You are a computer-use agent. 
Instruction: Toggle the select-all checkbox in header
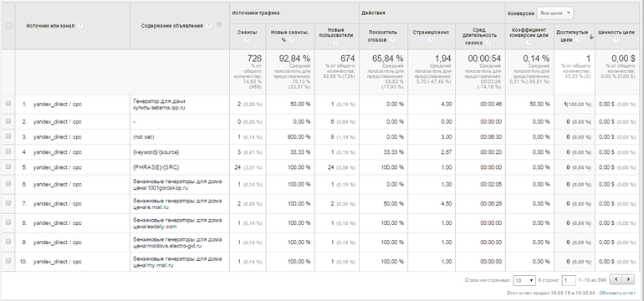[8, 25]
